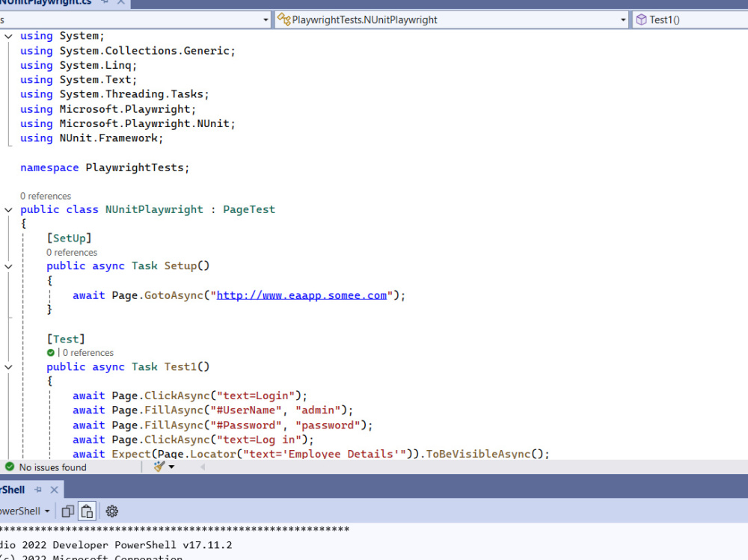This screenshot has width=748, height=560.
Task: Click the code cleanup broom icon
Action: 159,467
